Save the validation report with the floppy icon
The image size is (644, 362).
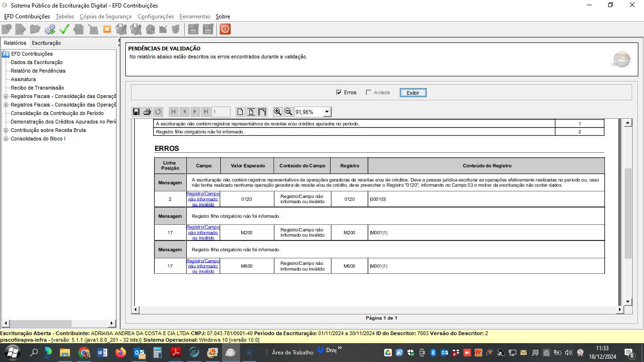pyautogui.click(x=136, y=112)
